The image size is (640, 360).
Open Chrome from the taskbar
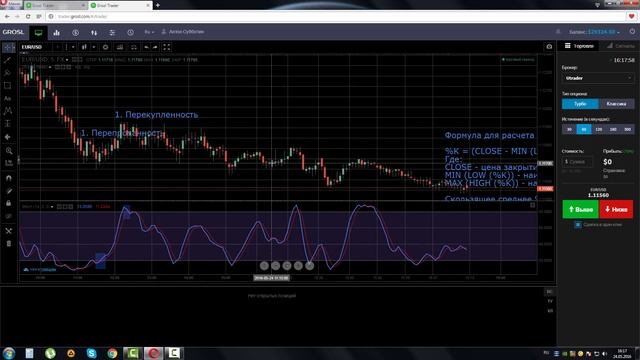coord(112,353)
